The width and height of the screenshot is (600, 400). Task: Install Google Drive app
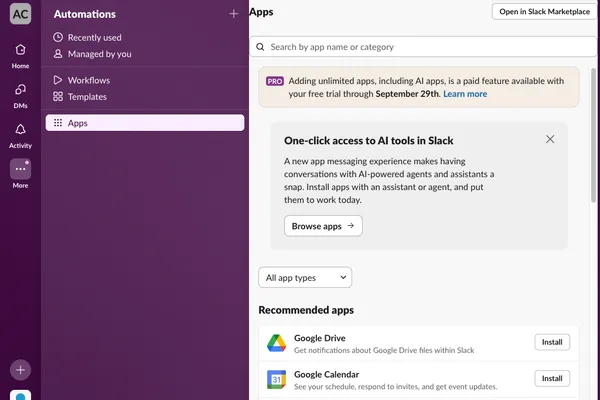[x=552, y=342]
